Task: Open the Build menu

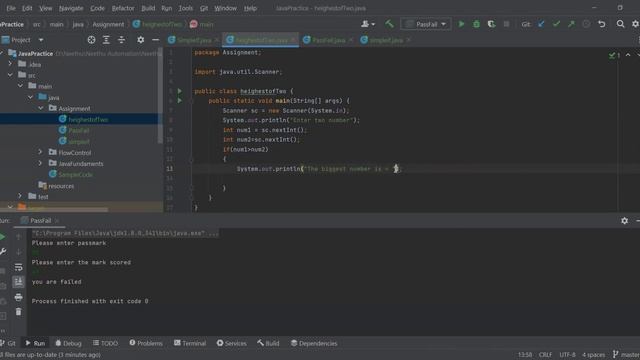Action: tap(148, 8)
